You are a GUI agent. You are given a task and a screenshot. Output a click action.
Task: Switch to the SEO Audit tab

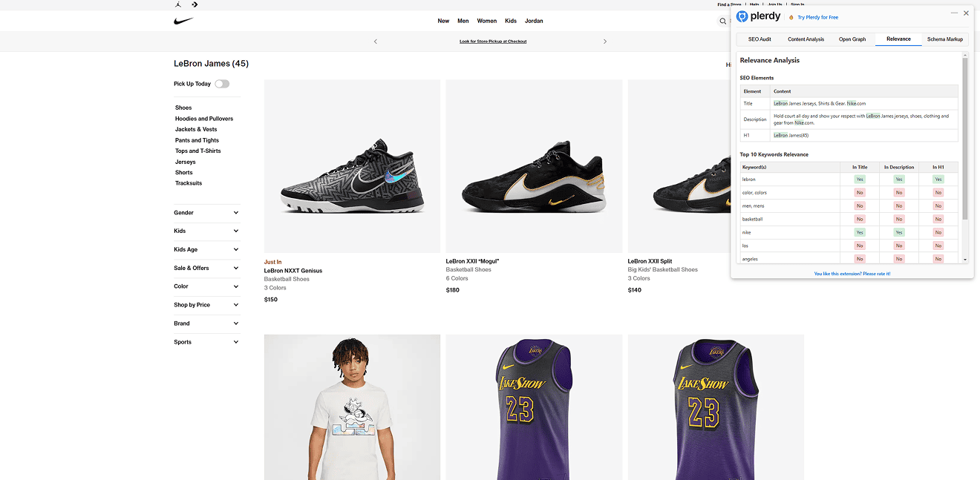pyautogui.click(x=759, y=39)
